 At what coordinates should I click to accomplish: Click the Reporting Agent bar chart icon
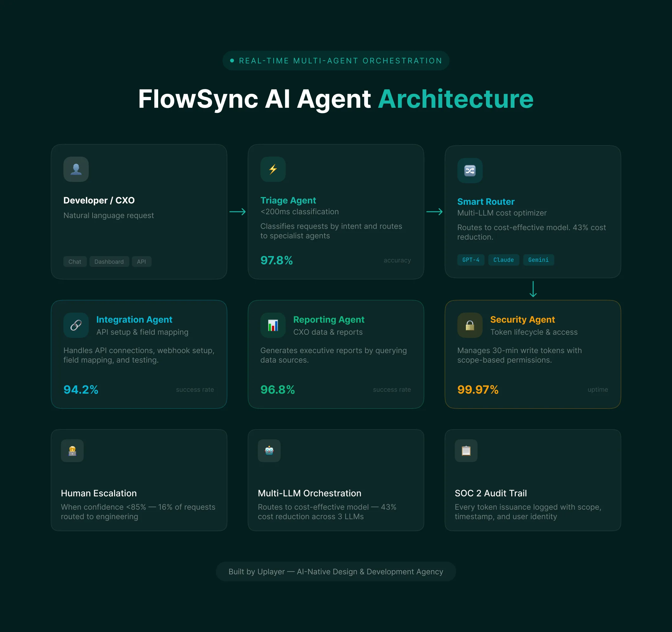273,325
